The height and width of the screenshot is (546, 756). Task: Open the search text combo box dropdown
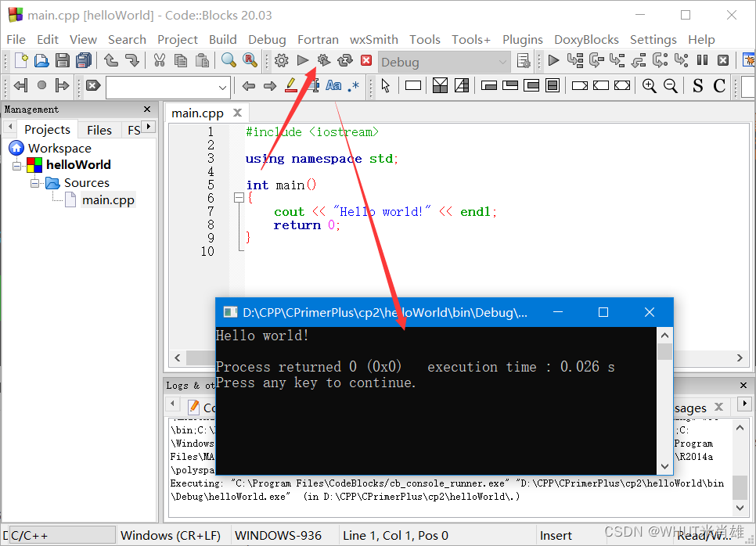pos(222,88)
